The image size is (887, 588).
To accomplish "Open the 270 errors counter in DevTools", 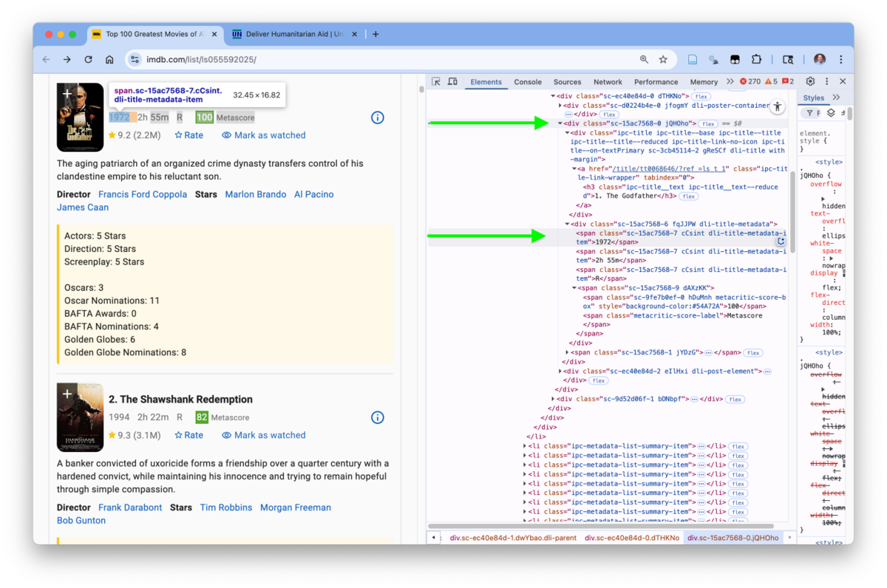I will 750,81.
